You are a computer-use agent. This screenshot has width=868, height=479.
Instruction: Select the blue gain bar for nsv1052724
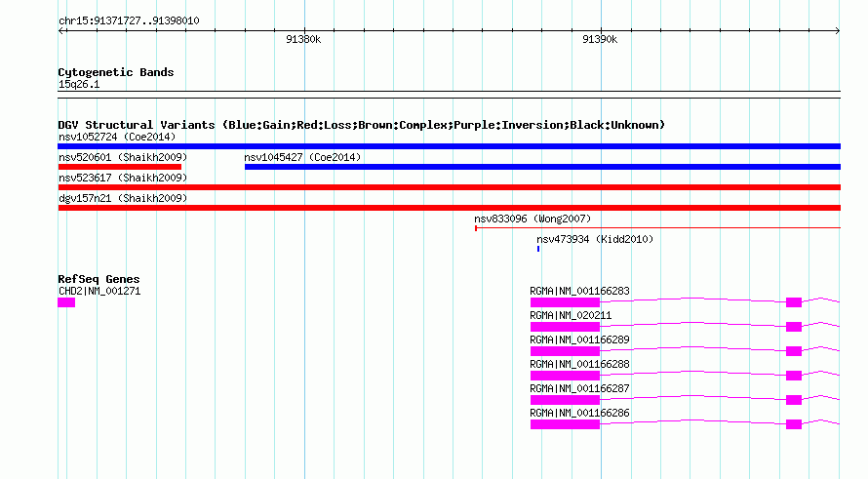tap(449, 146)
